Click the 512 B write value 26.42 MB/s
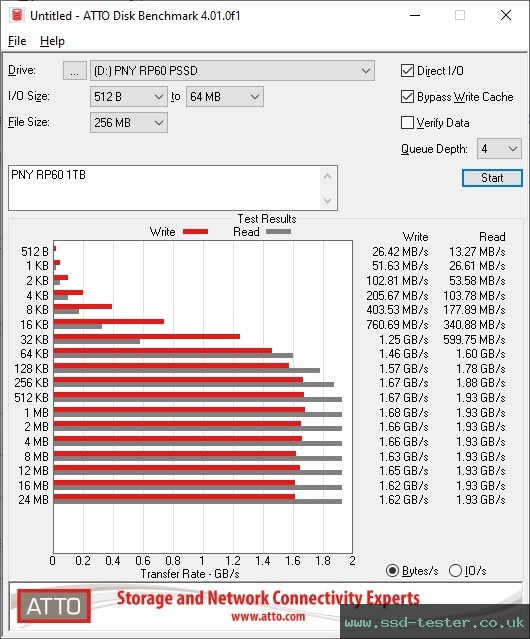The image size is (530, 639). tap(400, 252)
